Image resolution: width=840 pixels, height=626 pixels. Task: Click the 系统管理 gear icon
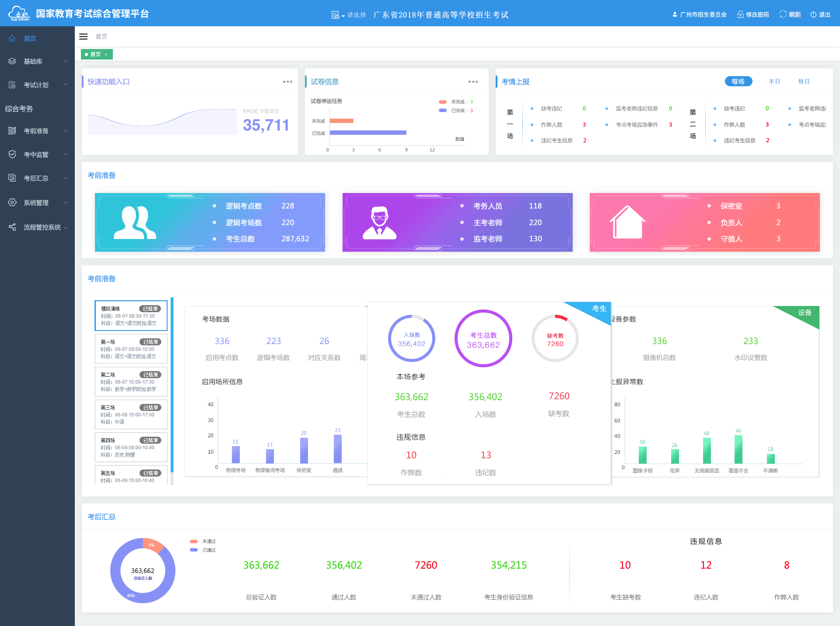12,202
